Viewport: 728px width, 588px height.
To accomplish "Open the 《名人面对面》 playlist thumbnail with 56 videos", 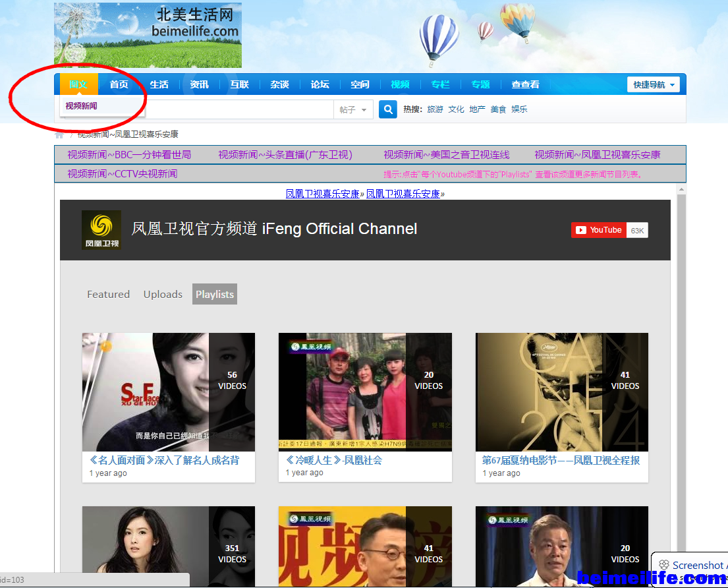I will pos(168,392).
